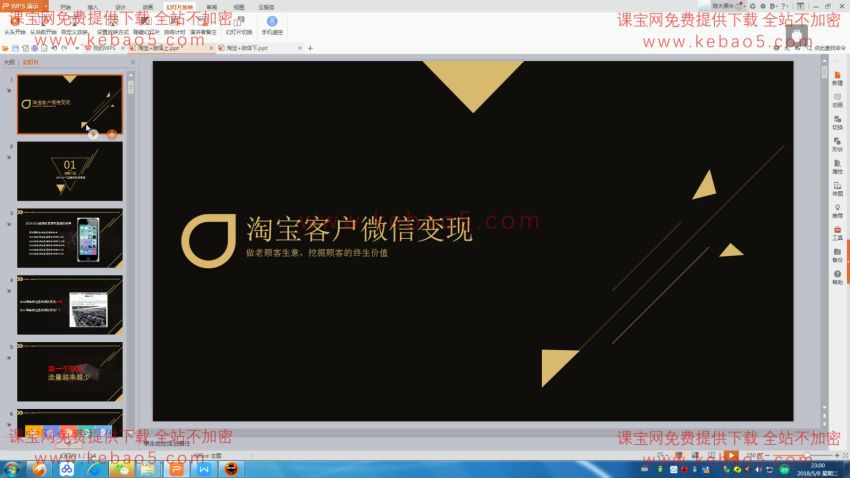Close the 淘宝+微信上.ppt document tab
850x478 pixels.
point(211,48)
